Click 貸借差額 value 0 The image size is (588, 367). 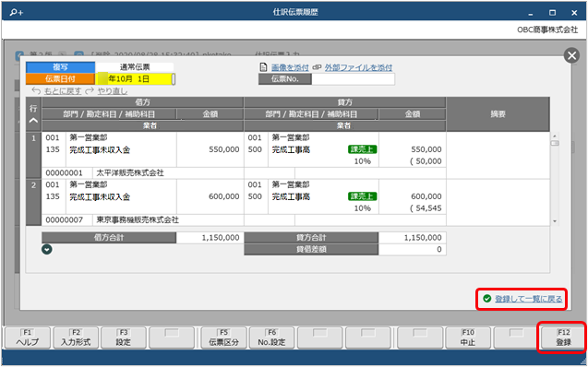(x=412, y=249)
